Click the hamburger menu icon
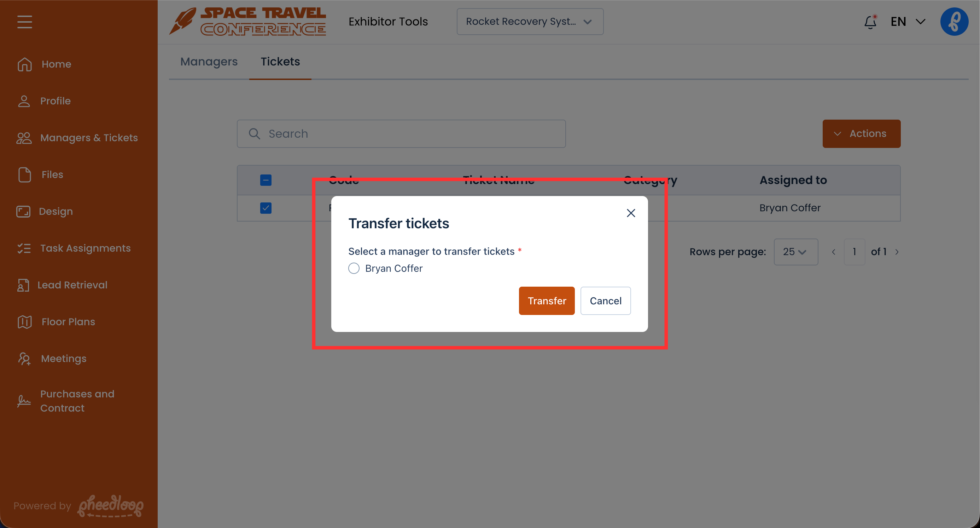Screen dimensions: 980x528 pos(24,22)
